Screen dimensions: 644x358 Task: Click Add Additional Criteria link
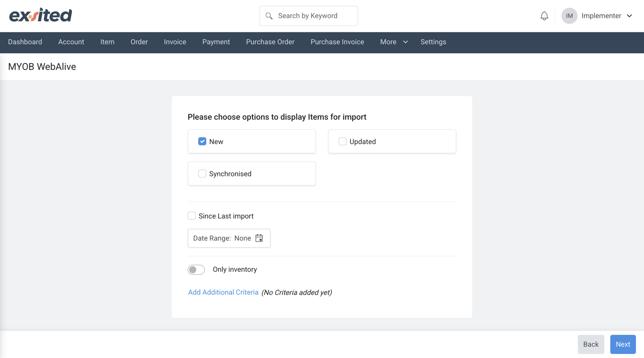click(x=223, y=292)
